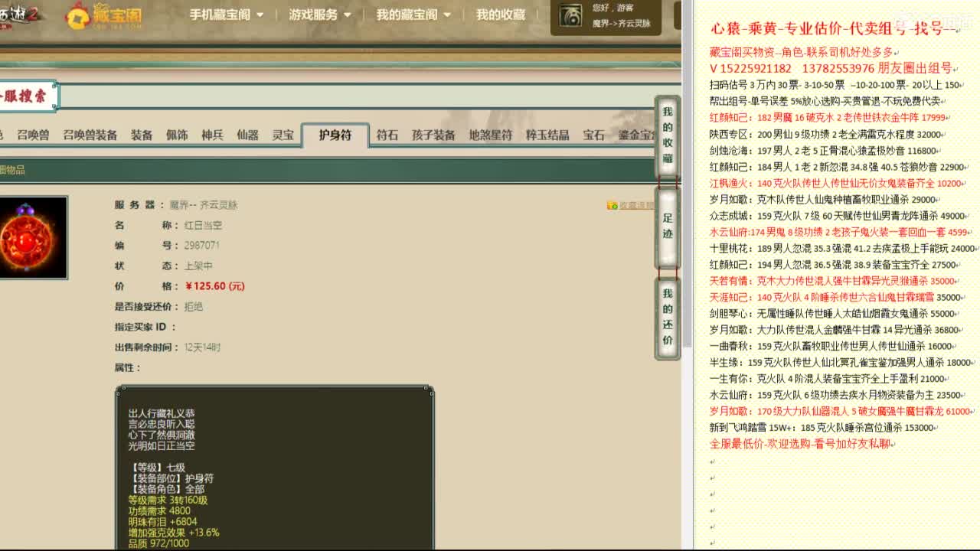Switch to the 地煞星符 tab
Screen dimensions: 980x551
click(491, 135)
